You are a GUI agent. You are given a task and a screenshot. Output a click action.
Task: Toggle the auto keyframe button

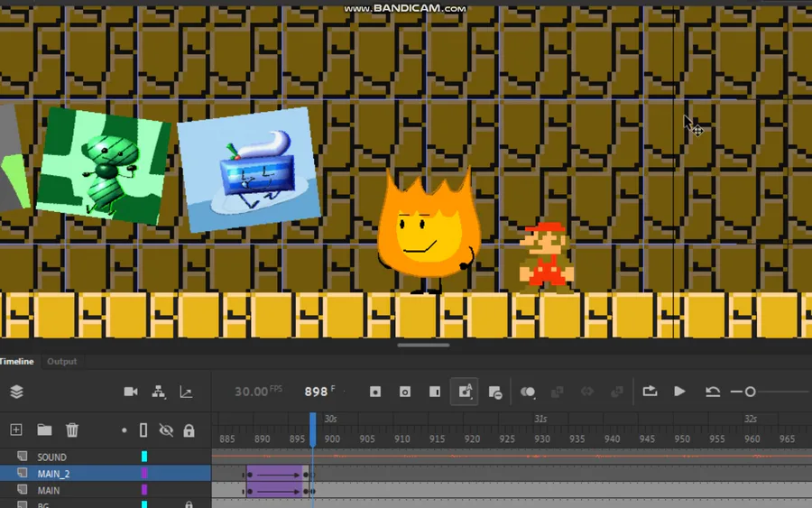click(465, 392)
